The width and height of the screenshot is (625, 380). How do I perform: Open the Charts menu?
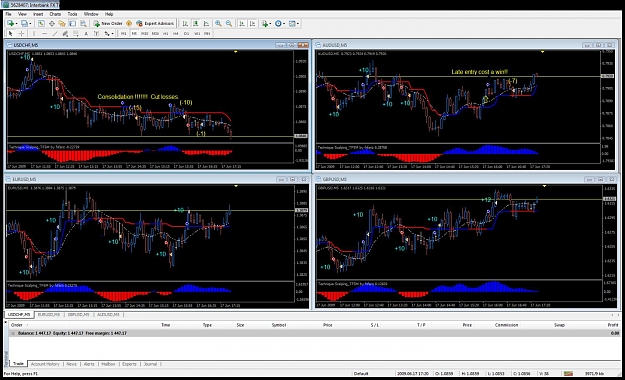55,14
